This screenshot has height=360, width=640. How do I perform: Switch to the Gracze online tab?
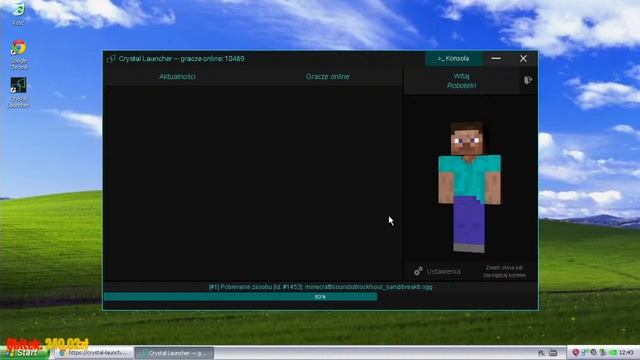[x=327, y=77]
